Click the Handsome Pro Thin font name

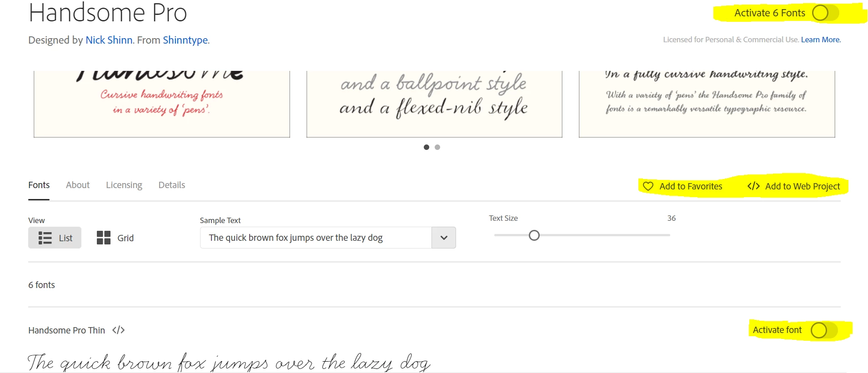66,330
